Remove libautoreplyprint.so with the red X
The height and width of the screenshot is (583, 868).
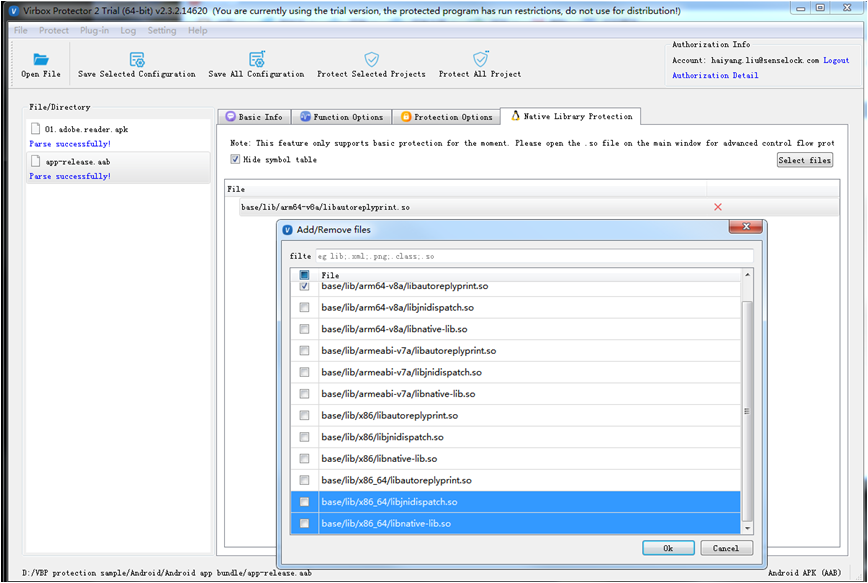coord(718,207)
